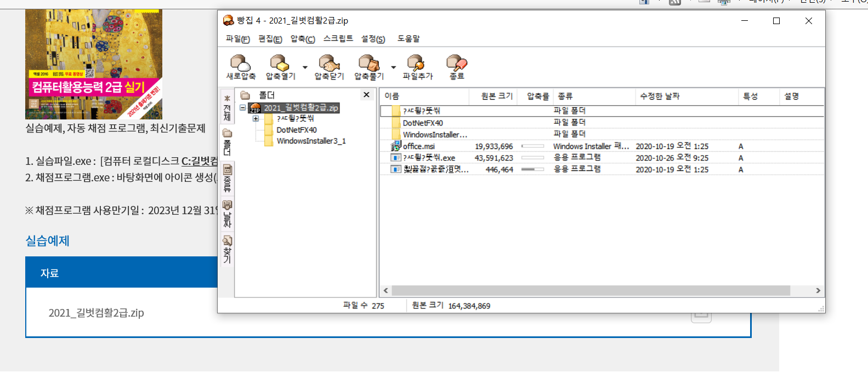Select the office.msi file icon

[395, 146]
